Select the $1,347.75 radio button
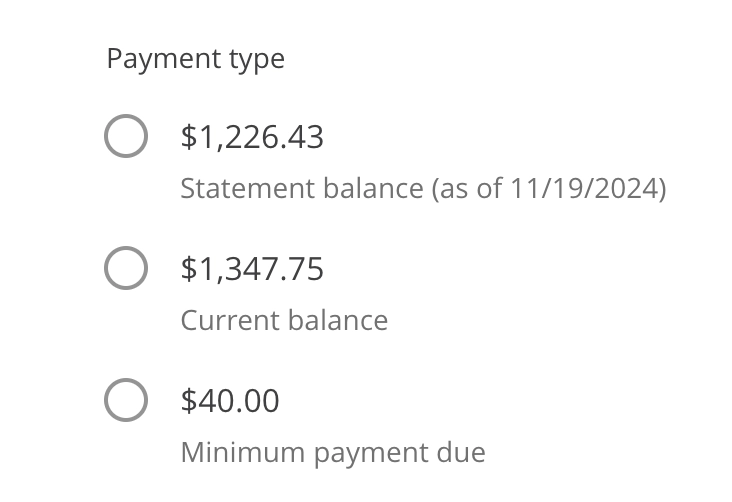This screenshot has height=502, width=732. click(x=126, y=269)
